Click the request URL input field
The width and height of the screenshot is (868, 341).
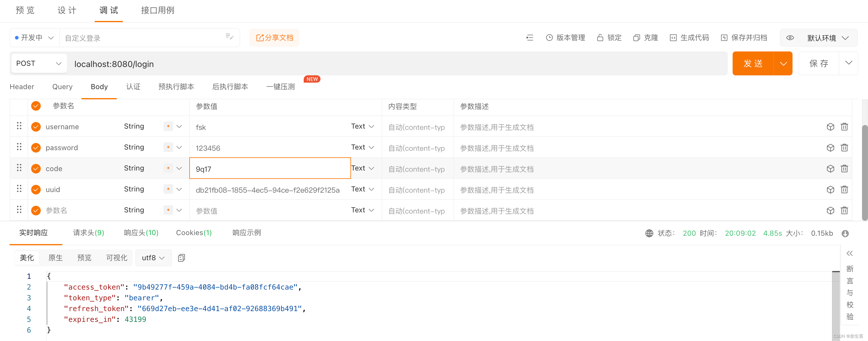coord(398,64)
